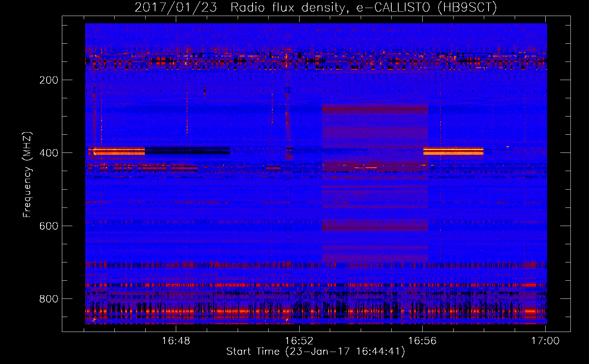The height and width of the screenshot is (364, 589).
Task: Click the 17:00 time tick label
Action: [545, 341]
